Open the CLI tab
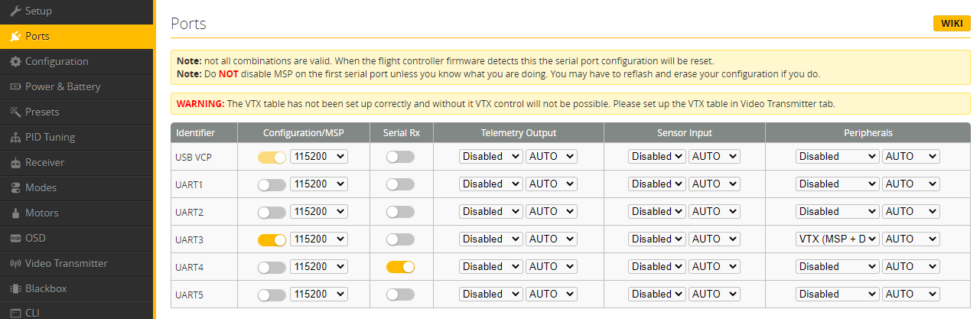This screenshot has width=980, height=319. pyautogui.click(x=32, y=312)
